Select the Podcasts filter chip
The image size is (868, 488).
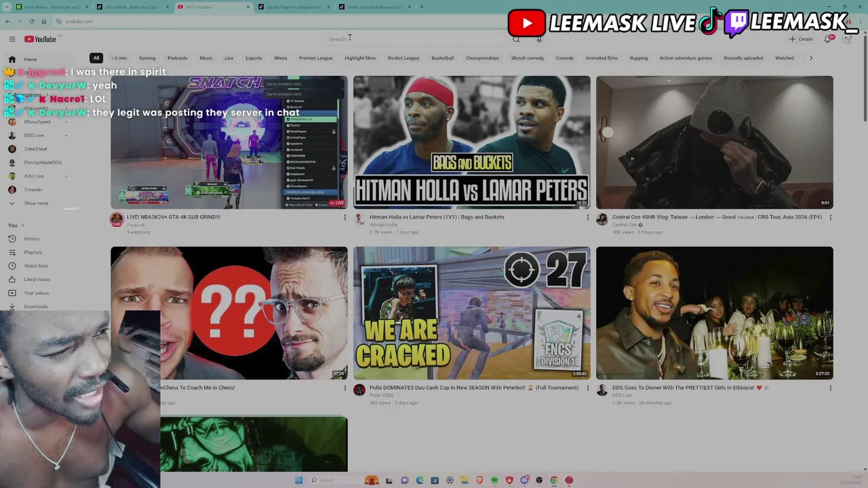178,58
